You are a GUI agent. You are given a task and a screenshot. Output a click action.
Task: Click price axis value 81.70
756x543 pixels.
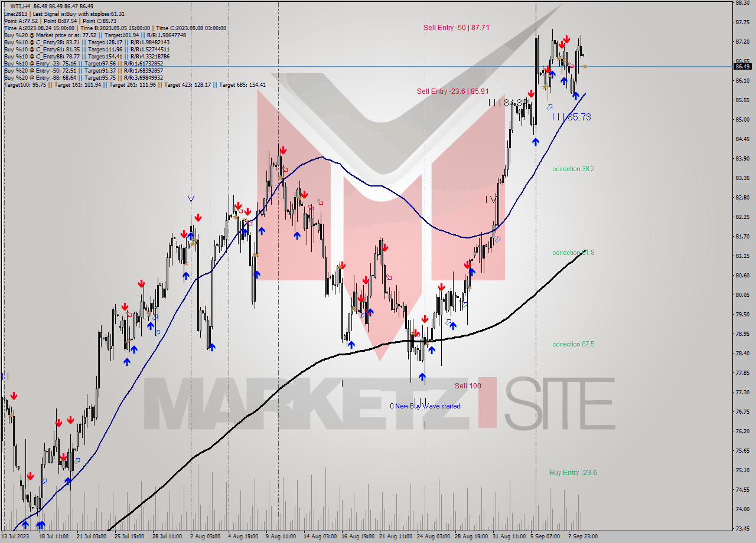click(x=742, y=237)
